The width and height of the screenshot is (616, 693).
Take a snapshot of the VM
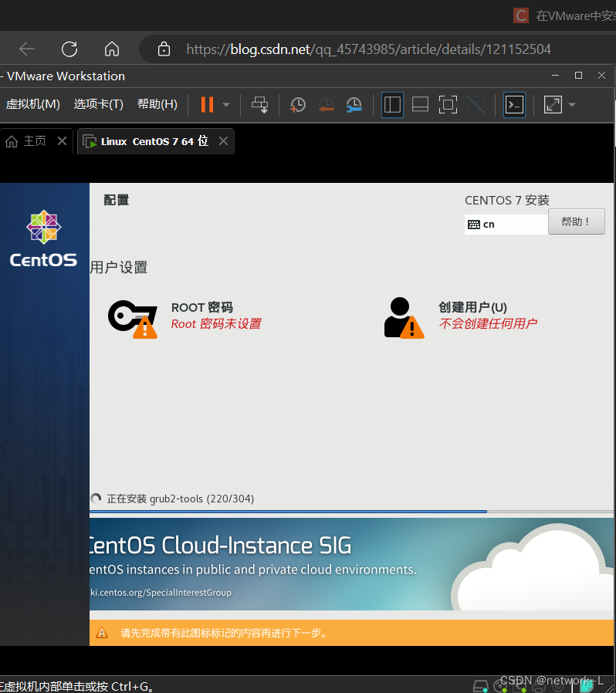click(298, 105)
